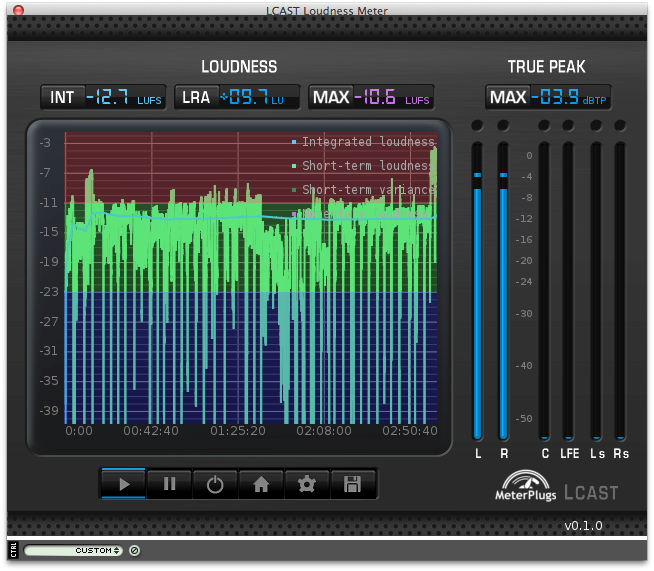Click the -23 graph axis label
654x571 pixels.
pyautogui.click(x=49, y=292)
